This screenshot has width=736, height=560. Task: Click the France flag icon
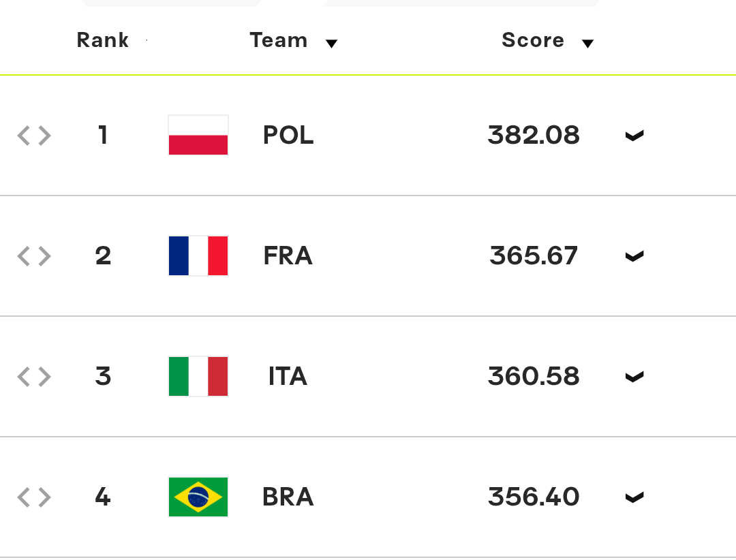pos(198,256)
